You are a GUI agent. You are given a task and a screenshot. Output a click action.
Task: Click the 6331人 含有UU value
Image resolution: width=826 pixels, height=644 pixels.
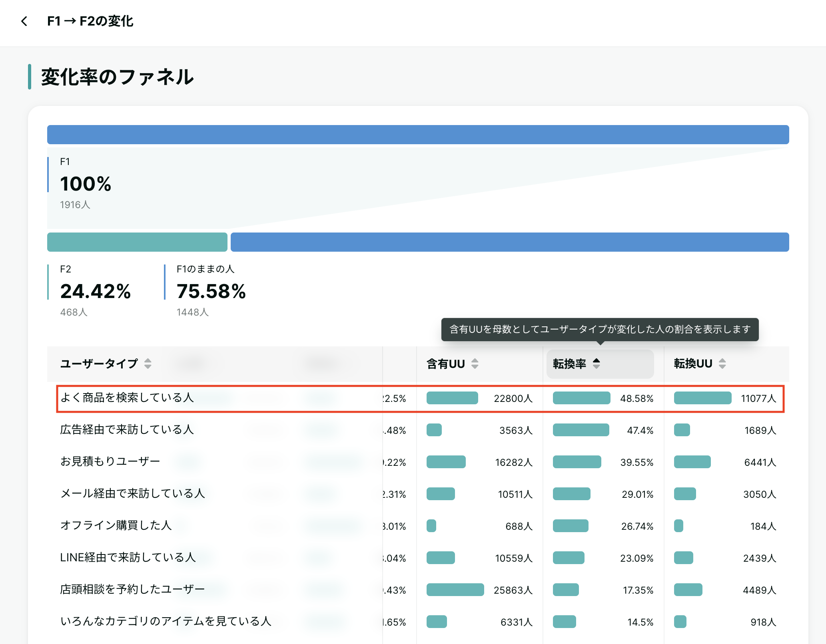pyautogui.click(x=517, y=622)
